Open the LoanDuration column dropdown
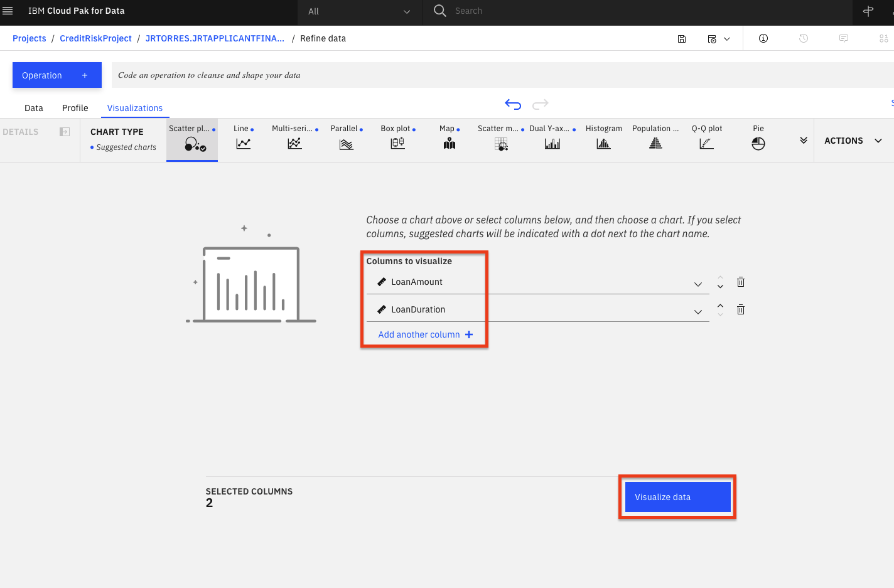This screenshot has width=894, height=588. coord(698,312)
